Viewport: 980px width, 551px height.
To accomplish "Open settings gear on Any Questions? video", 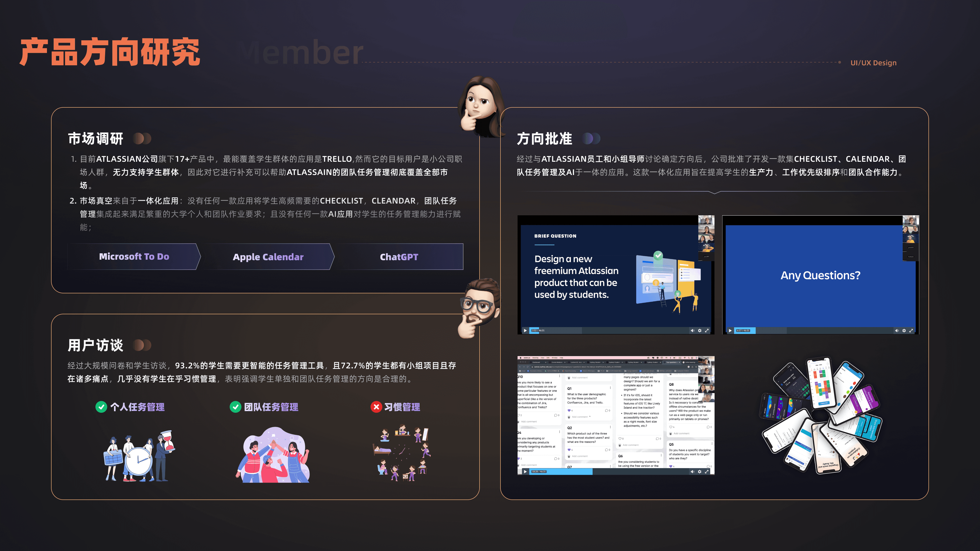I will [904, 330].
